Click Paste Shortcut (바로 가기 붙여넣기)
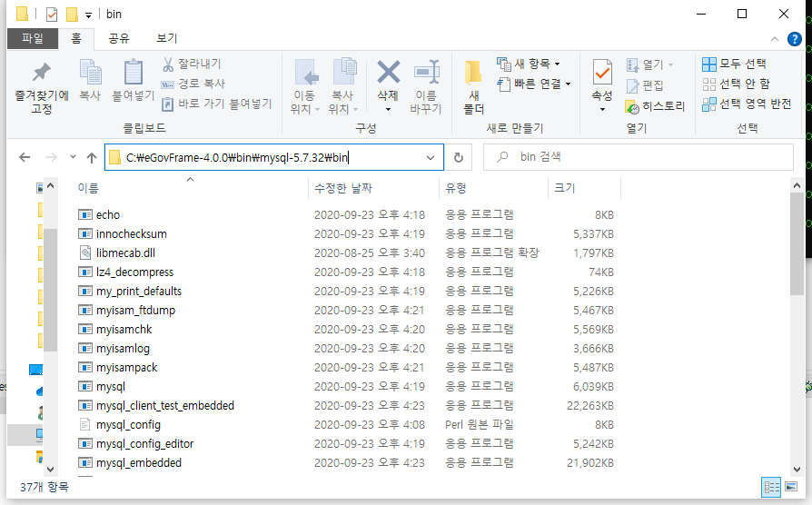 [x=216, y=104]
